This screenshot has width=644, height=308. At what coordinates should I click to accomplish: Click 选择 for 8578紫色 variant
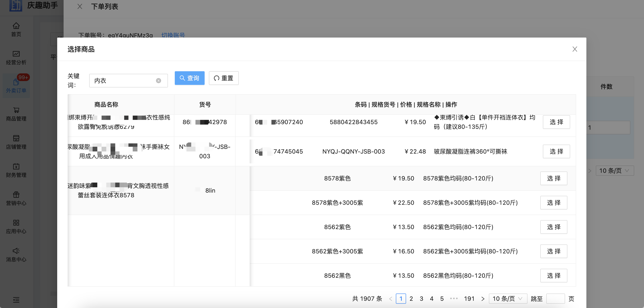[x=554, y=178]
